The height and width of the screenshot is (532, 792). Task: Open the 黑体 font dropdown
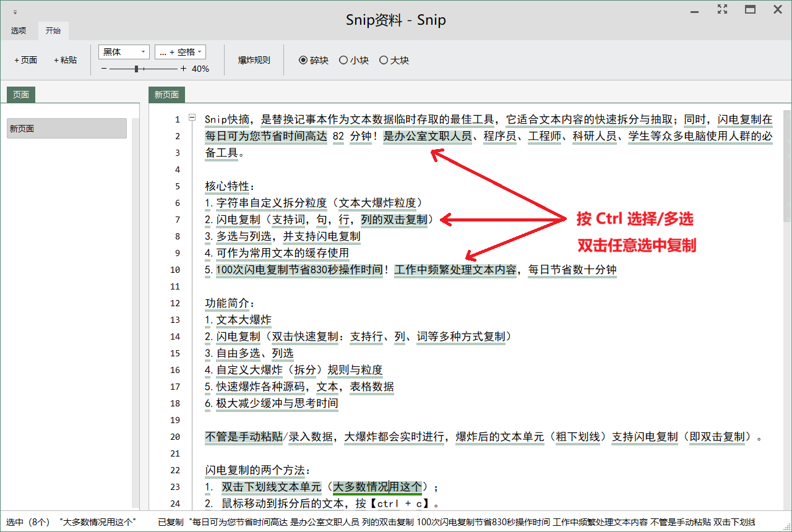[x=124, y=52]
